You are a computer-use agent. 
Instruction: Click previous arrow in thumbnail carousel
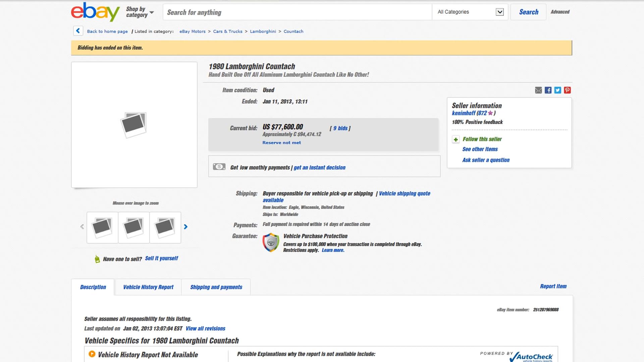(82, 227)
